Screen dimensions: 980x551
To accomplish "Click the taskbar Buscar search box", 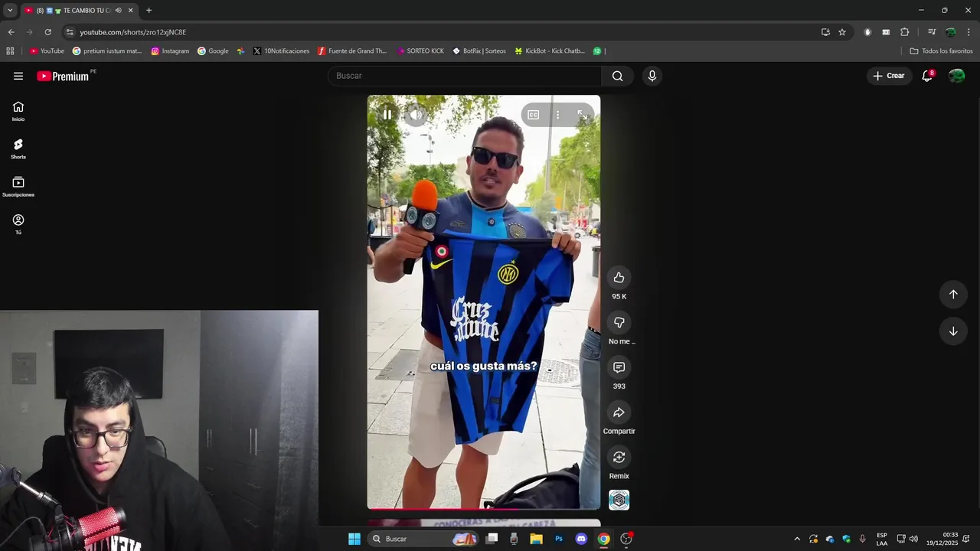I will pyautogui.click(x=424, y=539).
